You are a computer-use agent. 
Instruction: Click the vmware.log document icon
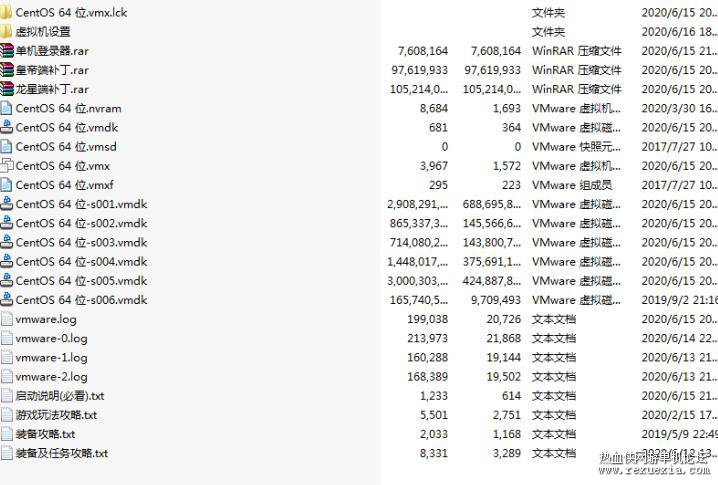6,319
